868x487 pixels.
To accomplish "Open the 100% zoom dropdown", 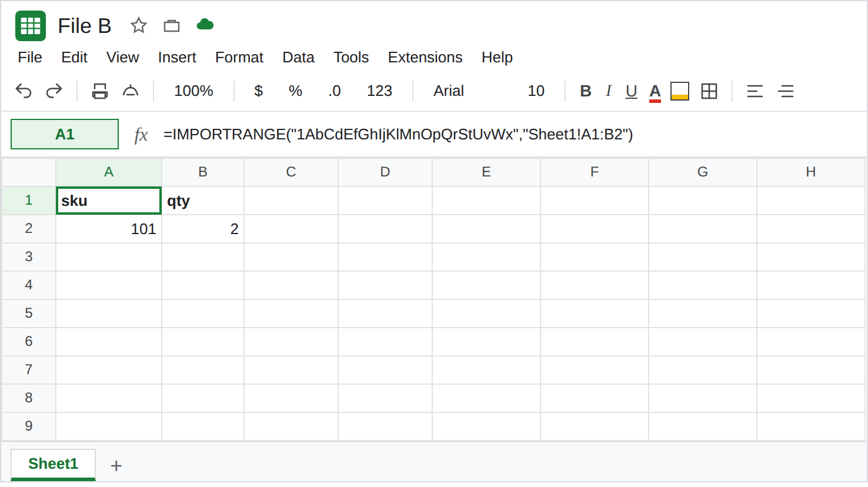I will click(193, 91).
